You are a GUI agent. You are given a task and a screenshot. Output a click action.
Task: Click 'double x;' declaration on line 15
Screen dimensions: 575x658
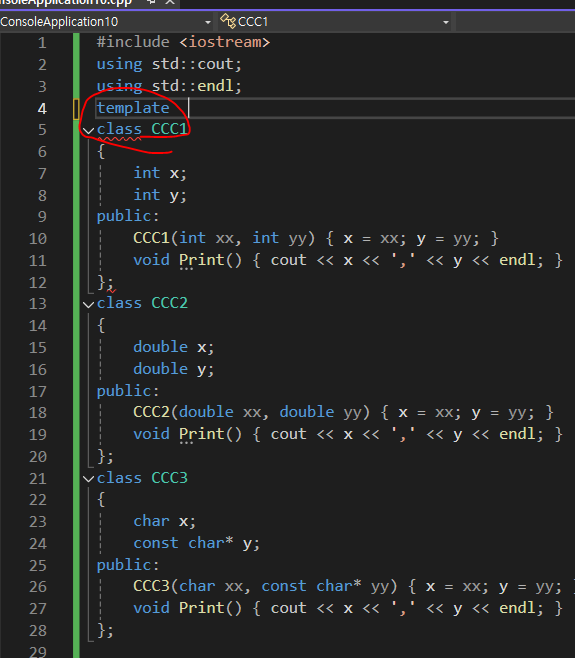point(174,347)
